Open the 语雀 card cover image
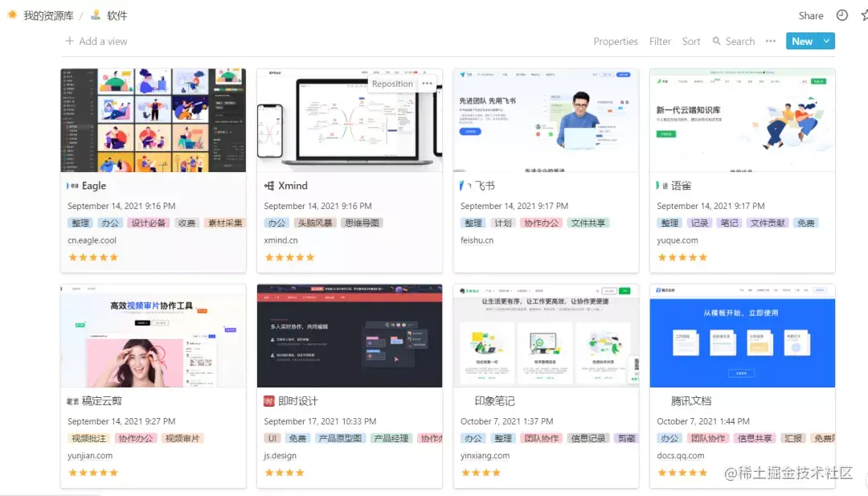Viewport: 868px width, 496px height. click(x=743, y=120)
